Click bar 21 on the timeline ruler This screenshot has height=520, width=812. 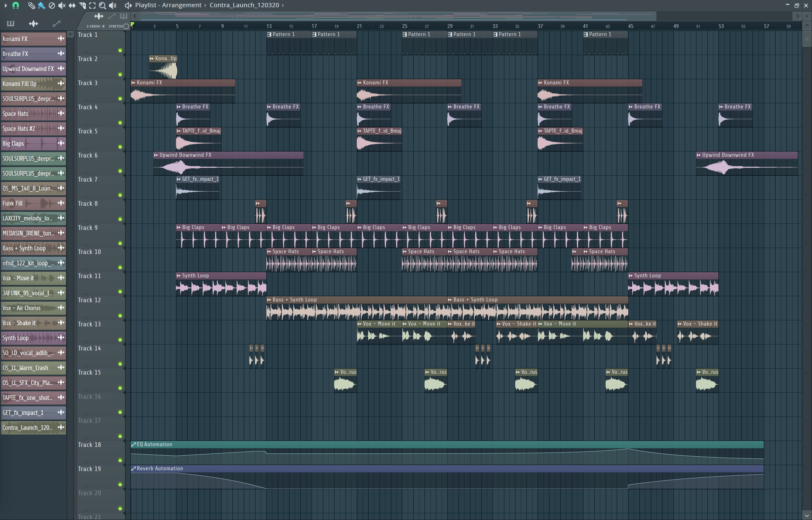[x=359, y=26]
